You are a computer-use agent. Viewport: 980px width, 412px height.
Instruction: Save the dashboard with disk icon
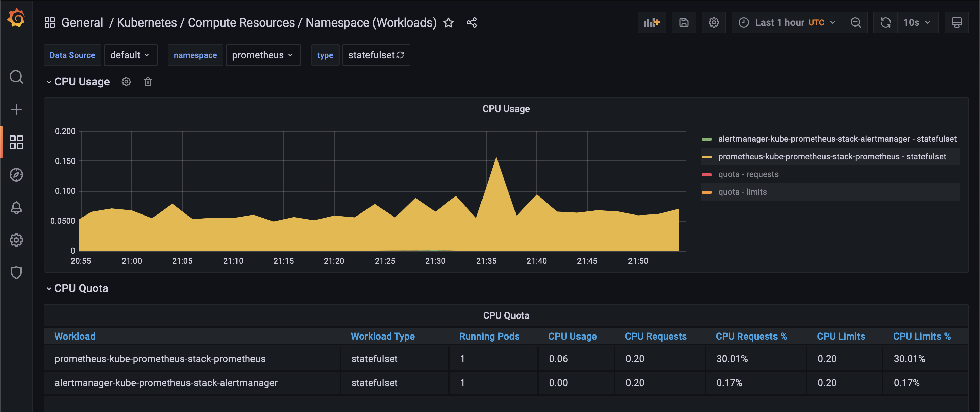683,23
